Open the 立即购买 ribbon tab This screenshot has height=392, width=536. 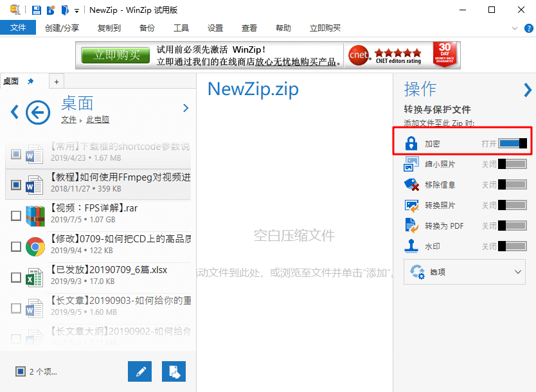coord(325,28)
